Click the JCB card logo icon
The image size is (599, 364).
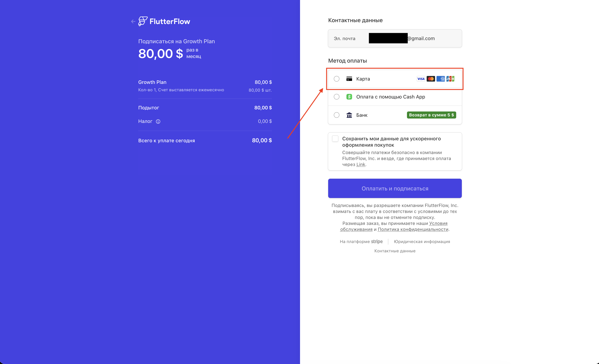click(450, 79)
